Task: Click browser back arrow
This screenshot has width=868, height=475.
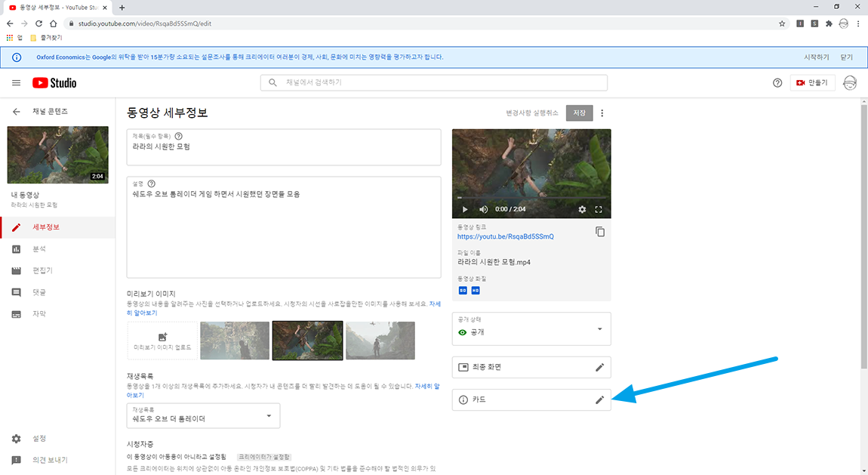Action: point(10,23)
